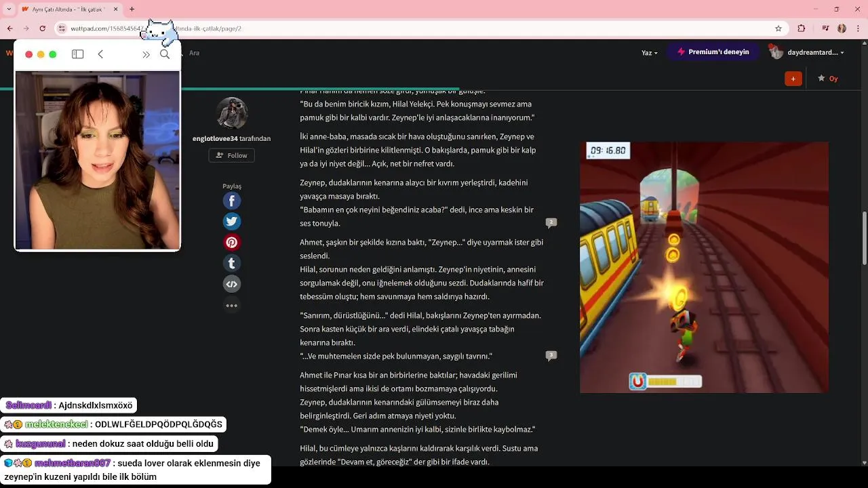Click paragraph starting "Babamın en çok neyini"
Screen dimensions: 868x488
417,216
